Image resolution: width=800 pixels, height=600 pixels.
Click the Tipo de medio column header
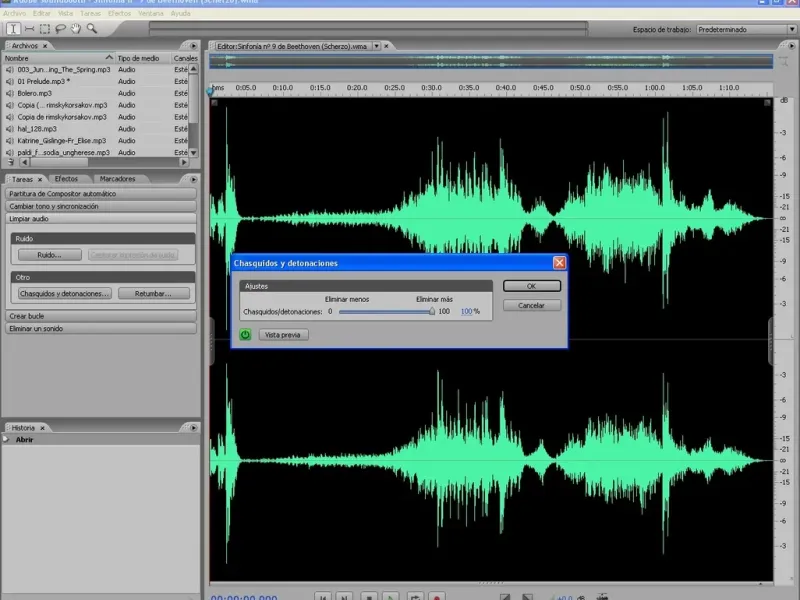point(142,58)
